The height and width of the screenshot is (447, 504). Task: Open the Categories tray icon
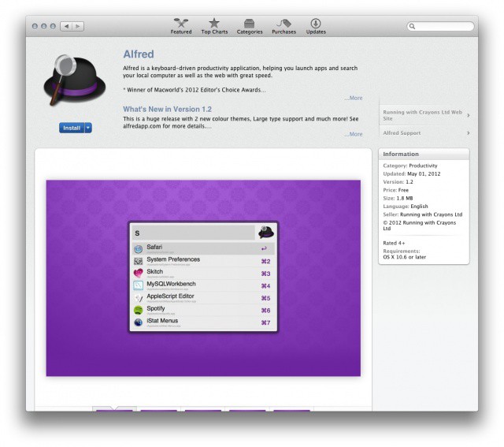[x=249, y=24]
